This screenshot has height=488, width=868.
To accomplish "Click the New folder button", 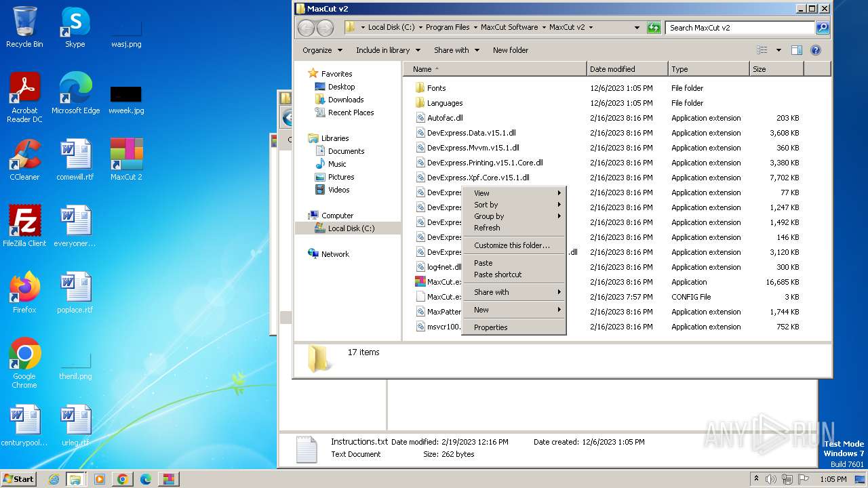I will [511, 50].
